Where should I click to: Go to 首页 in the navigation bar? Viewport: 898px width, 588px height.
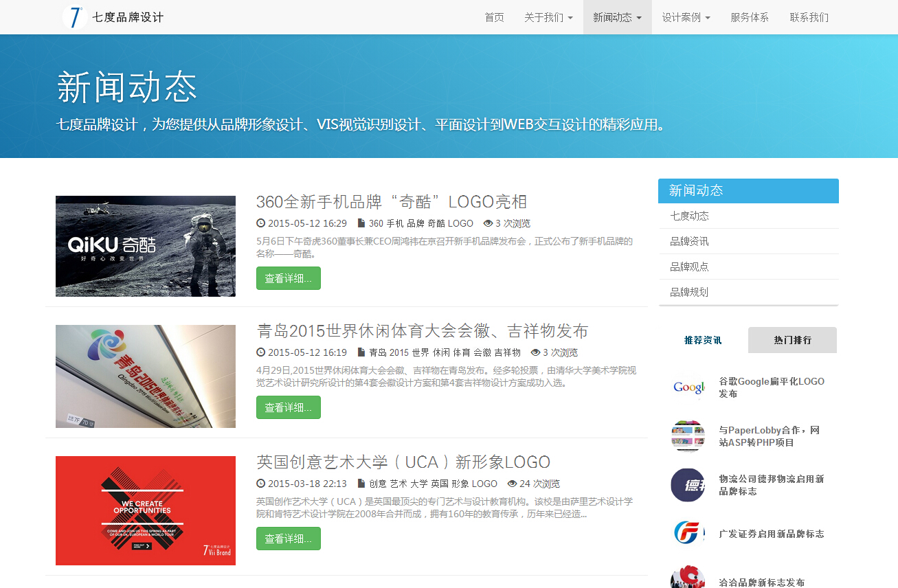pos(494,17)
